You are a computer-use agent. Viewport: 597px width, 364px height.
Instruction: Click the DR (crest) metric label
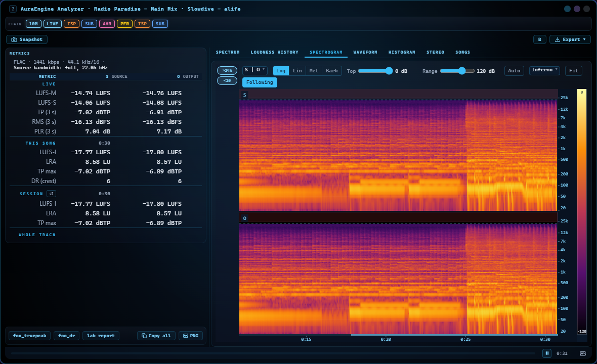pyautogui.click(x=44, y=181)
